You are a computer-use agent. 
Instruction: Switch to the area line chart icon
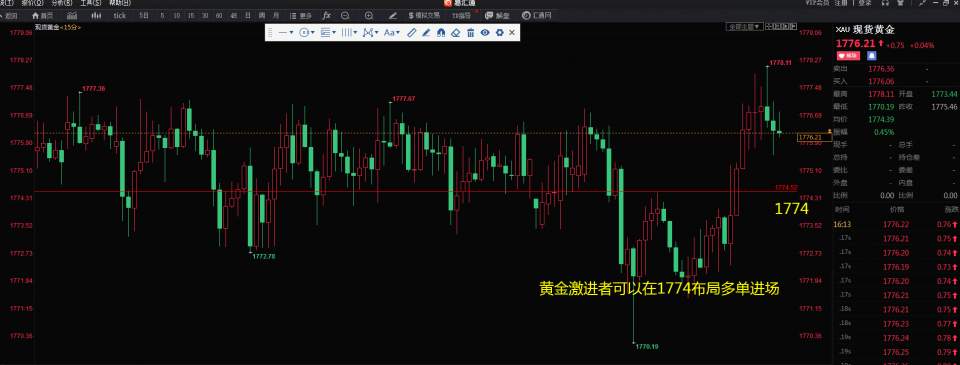72,15
